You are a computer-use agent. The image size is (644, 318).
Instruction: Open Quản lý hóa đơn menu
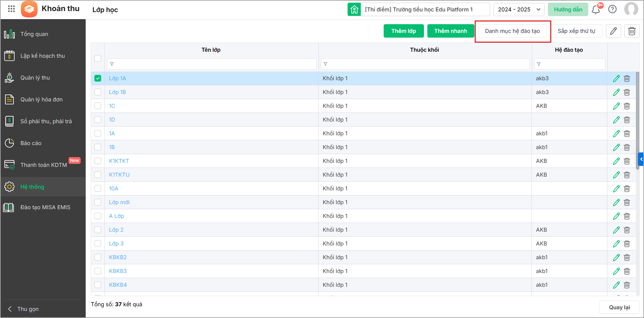click(x=43, y=99)
